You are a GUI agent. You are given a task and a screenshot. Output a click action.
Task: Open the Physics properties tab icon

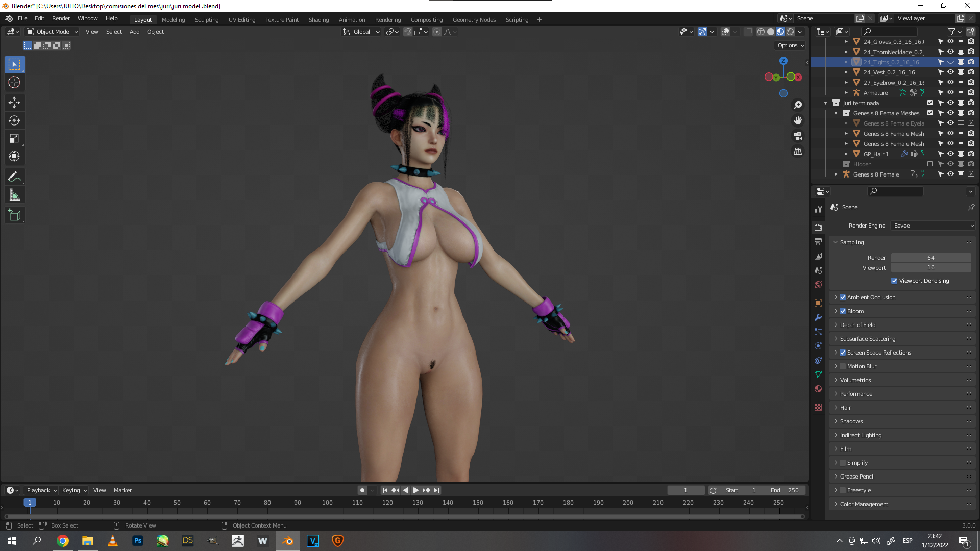tap(818, 346)
